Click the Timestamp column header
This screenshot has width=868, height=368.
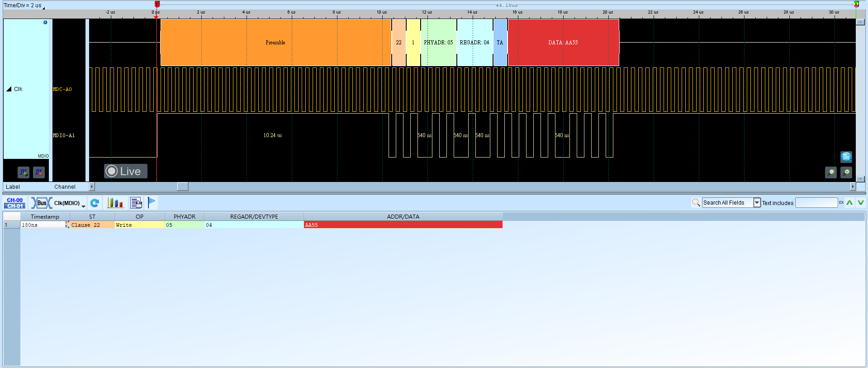[45, 217]
